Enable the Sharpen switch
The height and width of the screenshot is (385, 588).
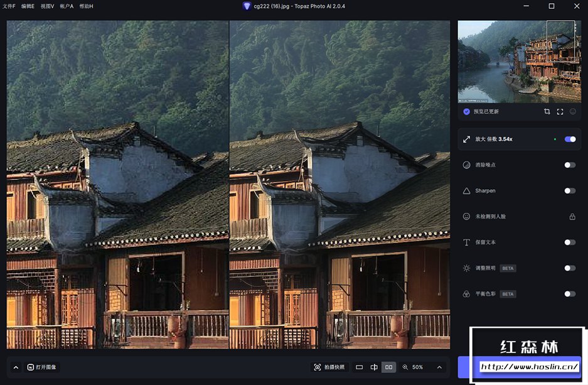(570, 191)
